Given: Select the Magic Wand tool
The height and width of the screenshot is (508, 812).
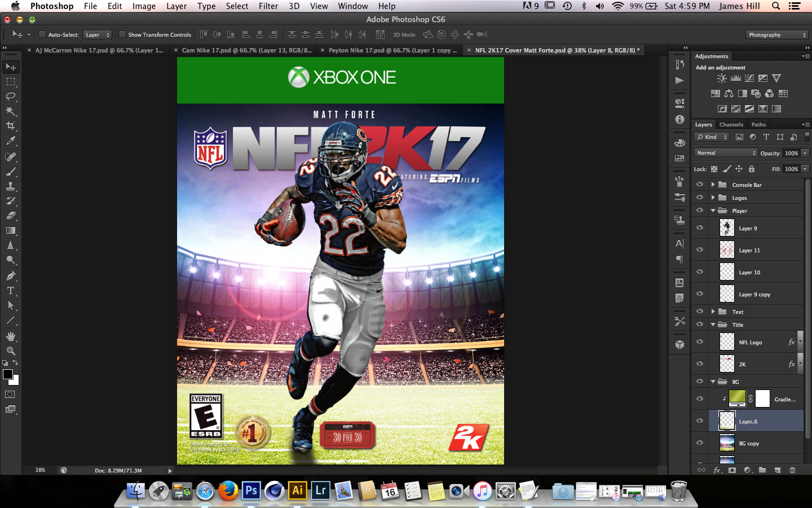Looking at the screenshot, I should (x=11, y=111).
